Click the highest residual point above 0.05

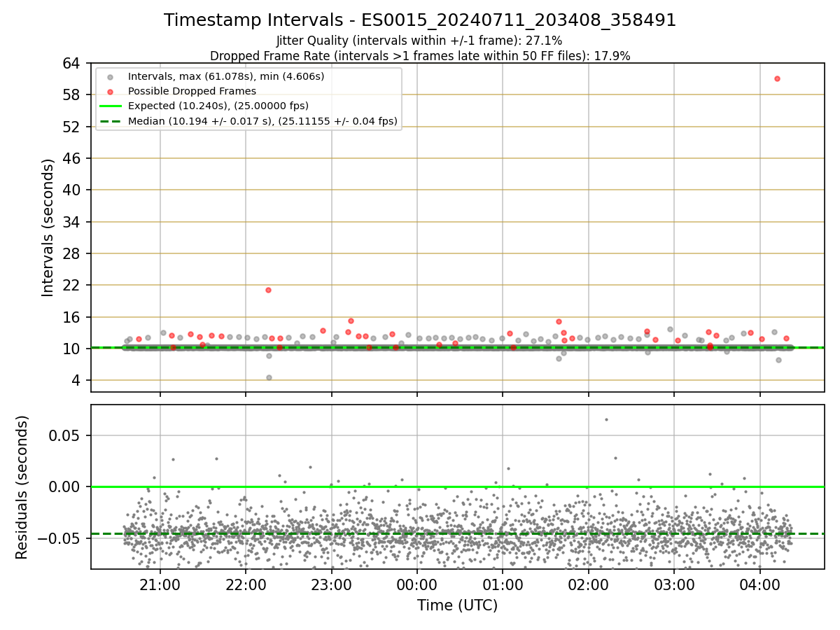coord(606,419)
